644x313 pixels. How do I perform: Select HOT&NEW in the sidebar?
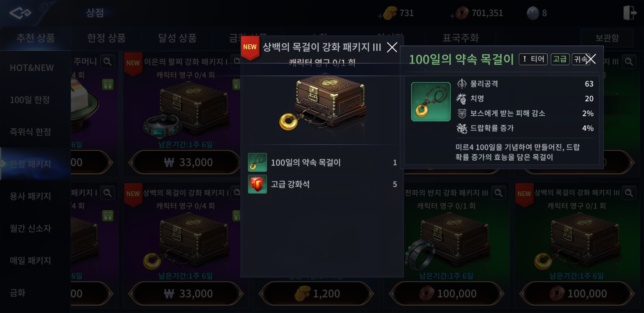tap(32, 68)
